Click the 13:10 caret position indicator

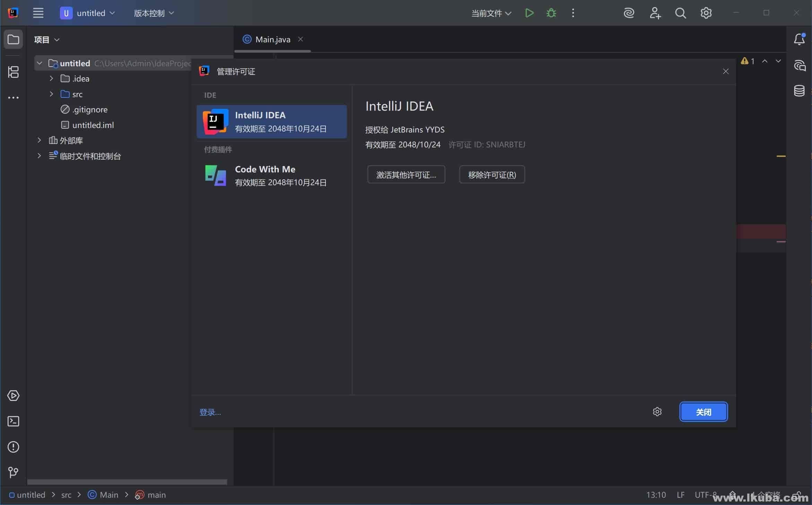click(x=656, y=495)
